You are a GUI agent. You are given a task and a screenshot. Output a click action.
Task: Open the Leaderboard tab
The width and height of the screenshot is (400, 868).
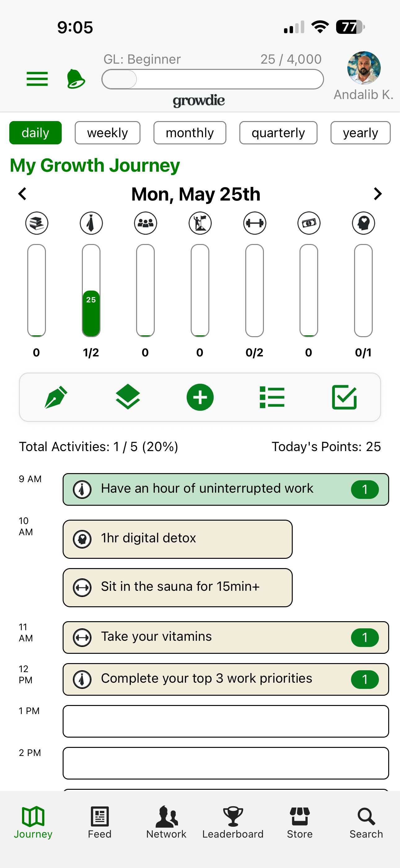tap(233, 822)
